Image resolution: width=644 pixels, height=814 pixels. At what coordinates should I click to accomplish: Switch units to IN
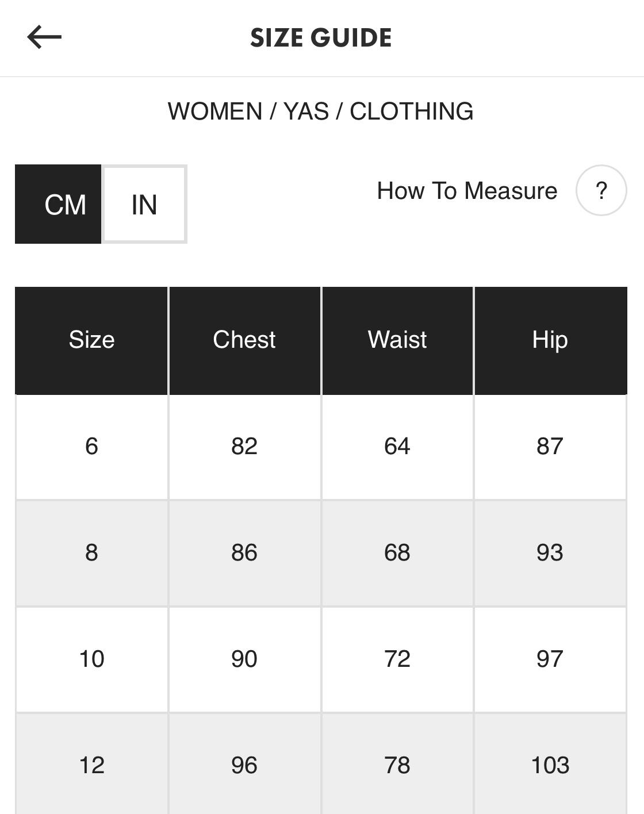(x=144, y=205)
